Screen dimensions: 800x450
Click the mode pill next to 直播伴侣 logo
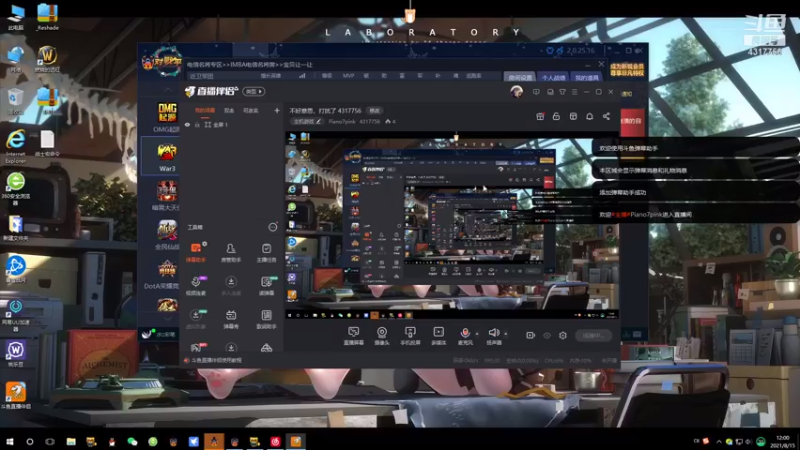click(x=254, y=91)
